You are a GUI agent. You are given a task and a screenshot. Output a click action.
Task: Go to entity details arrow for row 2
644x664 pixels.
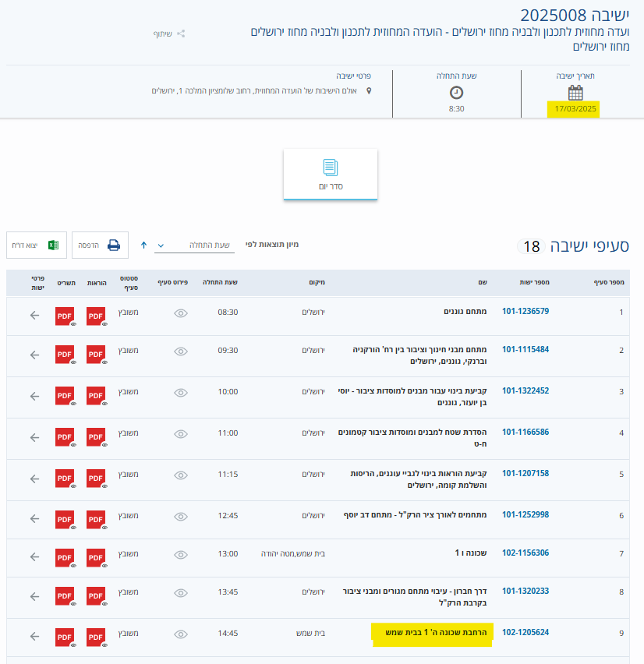[35, 355]
